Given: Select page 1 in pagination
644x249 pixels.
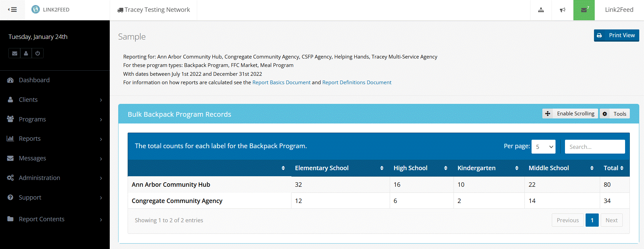Looking at the screenshot, I should pos(592,220).
